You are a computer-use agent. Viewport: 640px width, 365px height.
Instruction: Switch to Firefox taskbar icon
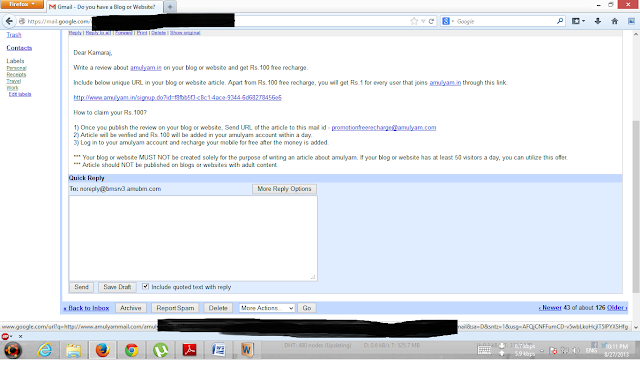click(x=102, y=350)
